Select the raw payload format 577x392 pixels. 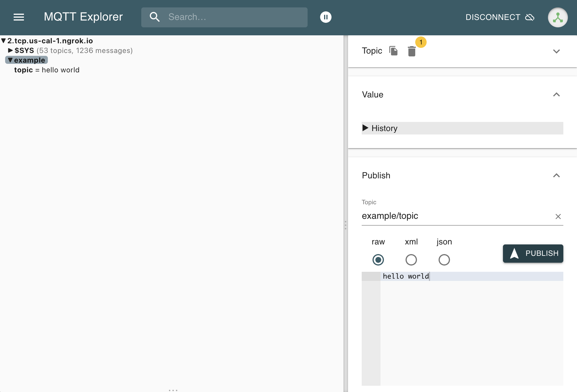(378, 260)
